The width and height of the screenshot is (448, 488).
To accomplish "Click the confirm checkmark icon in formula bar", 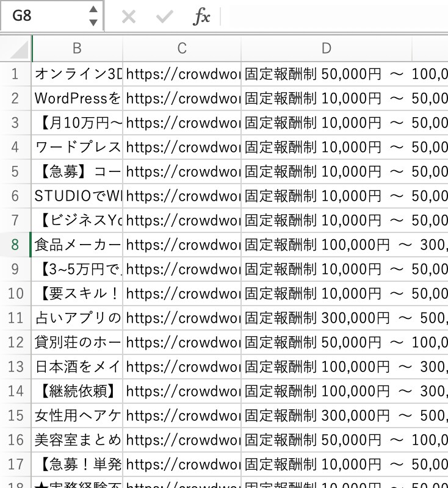I will 164,16.
